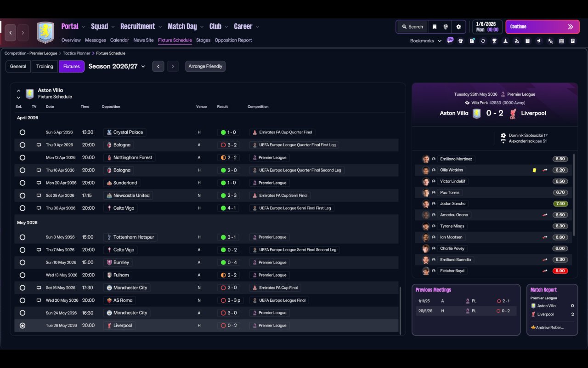Open the training cone bookmark icon

pyautogui.click(x=505, y=41)
